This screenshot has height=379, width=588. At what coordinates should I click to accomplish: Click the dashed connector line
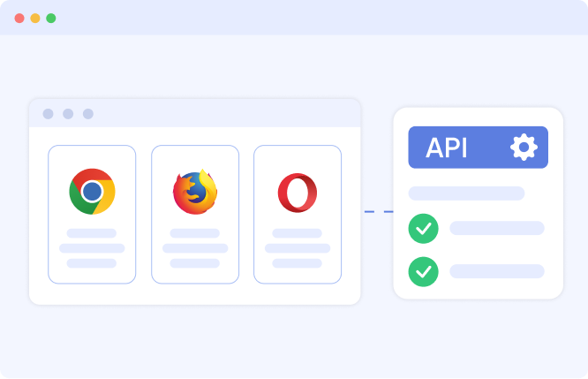pos(379,212)
